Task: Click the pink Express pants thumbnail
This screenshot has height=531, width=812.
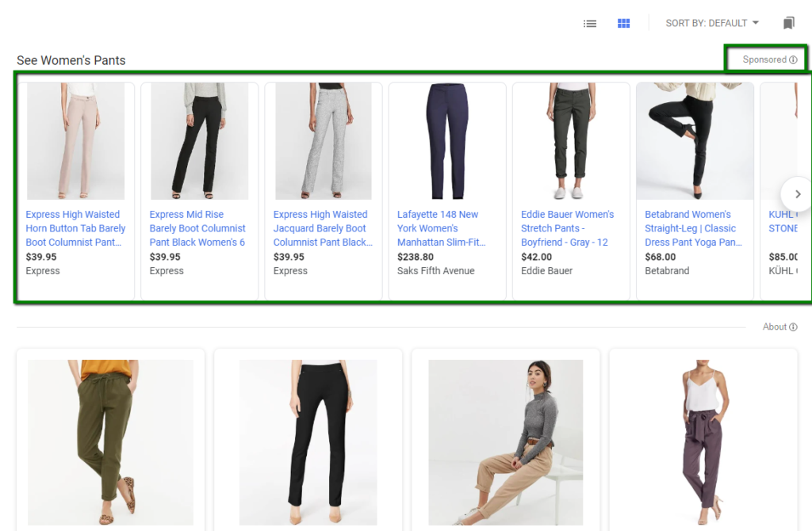Action: click(75, 141)
